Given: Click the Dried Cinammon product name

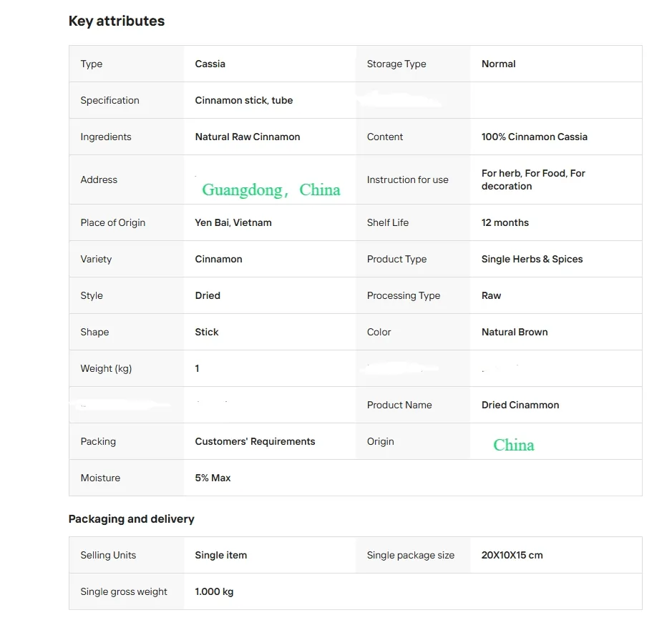Looking at the screenshot, I should [x=520, y=405].
